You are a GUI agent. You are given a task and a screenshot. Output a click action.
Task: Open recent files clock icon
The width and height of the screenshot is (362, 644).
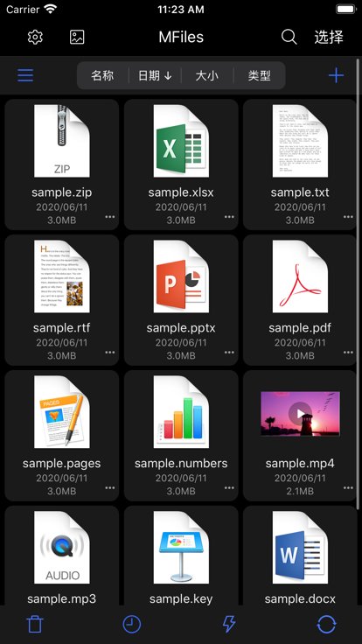(132, 624)
